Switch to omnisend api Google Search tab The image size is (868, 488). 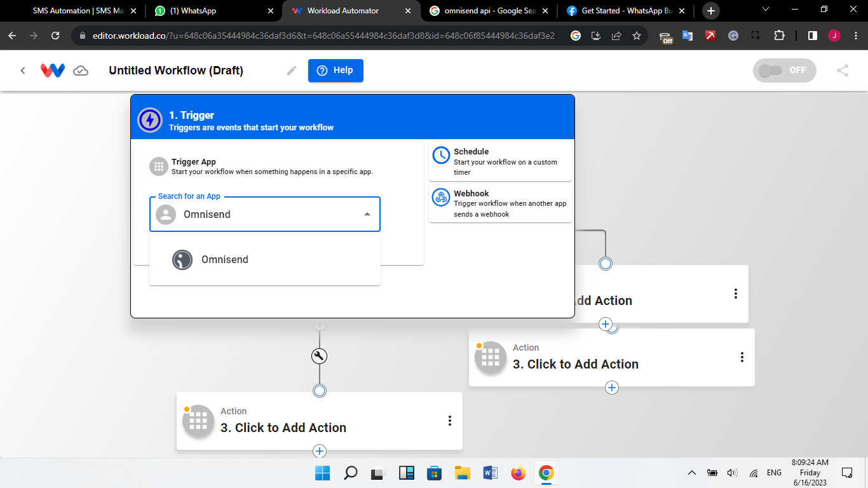tap(489, 11)
